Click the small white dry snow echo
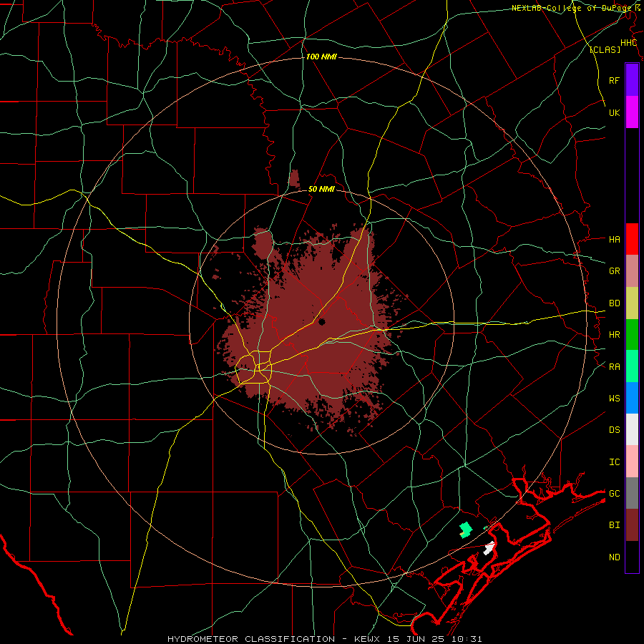644x644 pixels. 489,548
